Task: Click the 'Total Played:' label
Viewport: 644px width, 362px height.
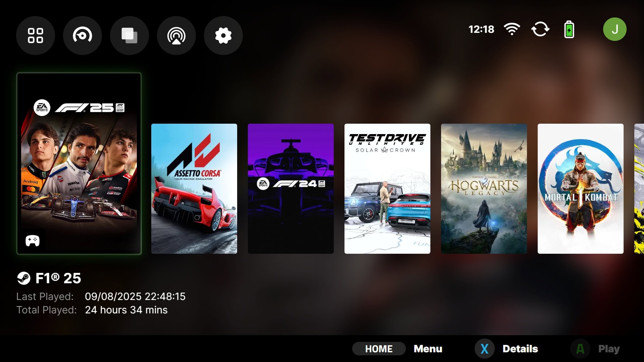Action: pos(47,310)
